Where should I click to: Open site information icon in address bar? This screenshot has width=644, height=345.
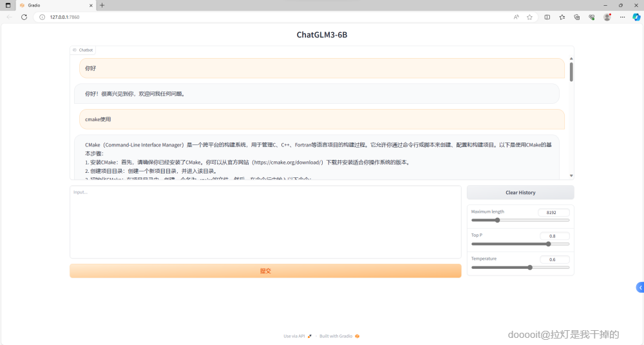coord(42,17)
